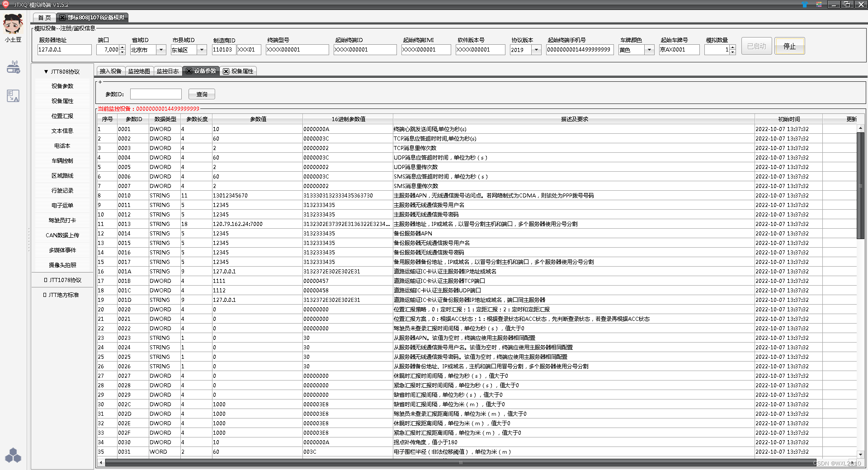This screenshot has height=470, width=868.
Task: Open the 监控地图 panel tab
Action: (139, 71)
